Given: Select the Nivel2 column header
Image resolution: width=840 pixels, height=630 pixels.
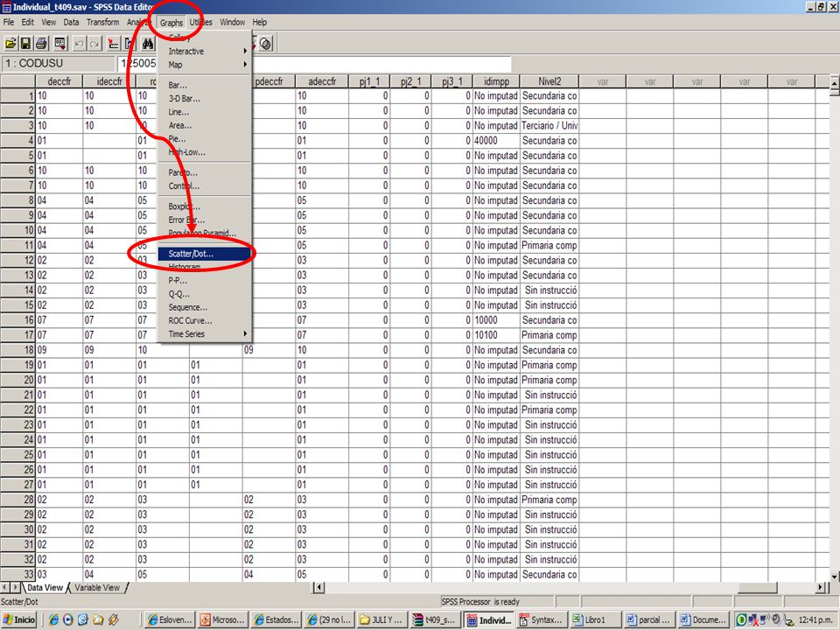Looking at the screenshot, I should (549, 81).
